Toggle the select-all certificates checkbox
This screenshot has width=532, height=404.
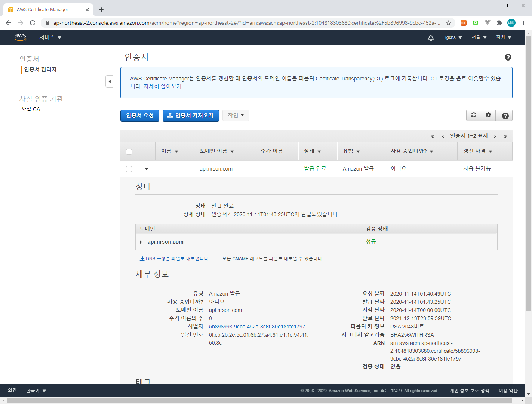(129, 151)
